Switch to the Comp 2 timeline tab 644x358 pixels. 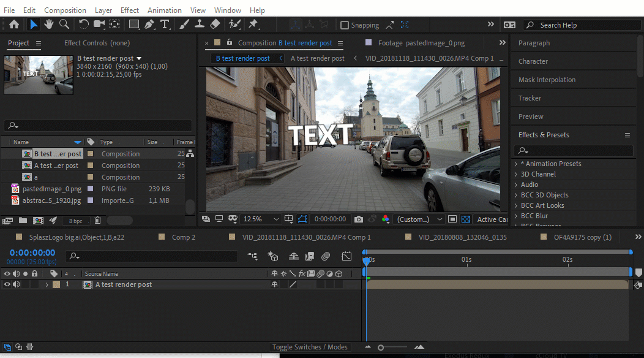point(183,237)
